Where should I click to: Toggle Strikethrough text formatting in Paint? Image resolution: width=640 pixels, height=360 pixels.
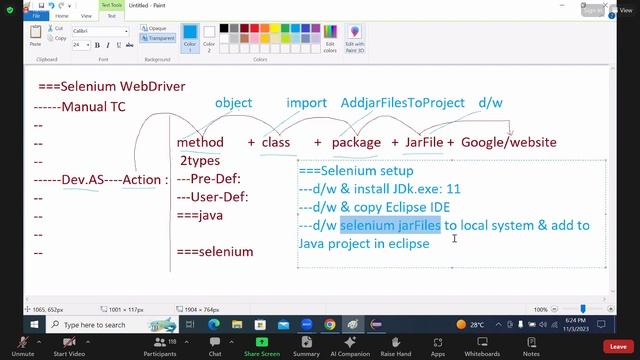tap(129, 45)
